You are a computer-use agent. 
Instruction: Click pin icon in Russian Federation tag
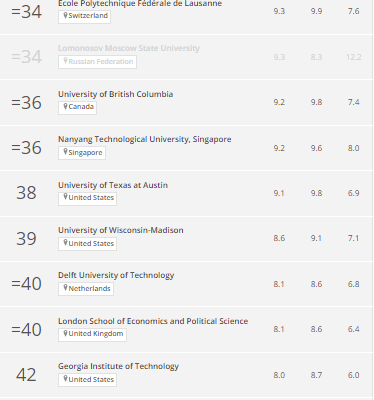(65, 61)
